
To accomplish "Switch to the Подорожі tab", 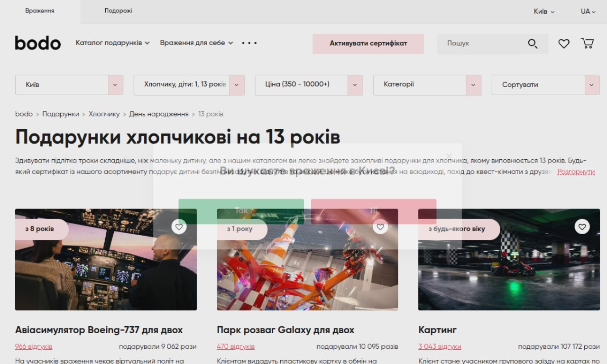I will [x=119, y=11].
